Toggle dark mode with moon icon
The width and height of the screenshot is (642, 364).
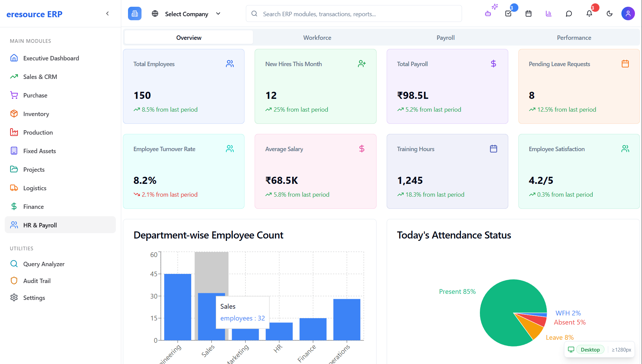point(610,13)
